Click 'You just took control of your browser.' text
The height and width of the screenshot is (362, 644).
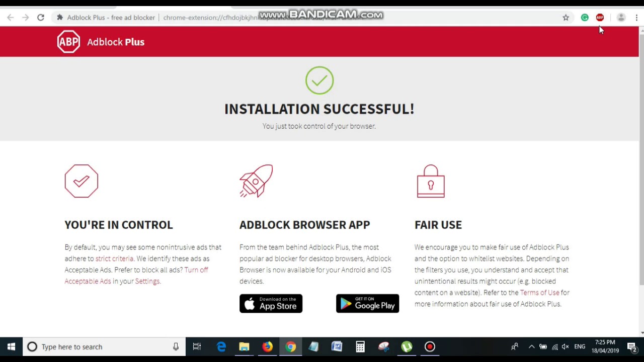coord(319,126)
